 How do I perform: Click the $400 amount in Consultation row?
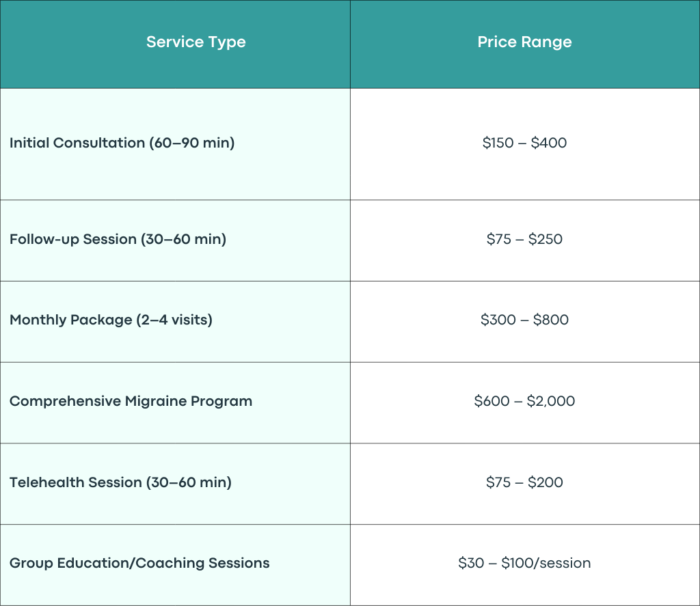point(549,143)
